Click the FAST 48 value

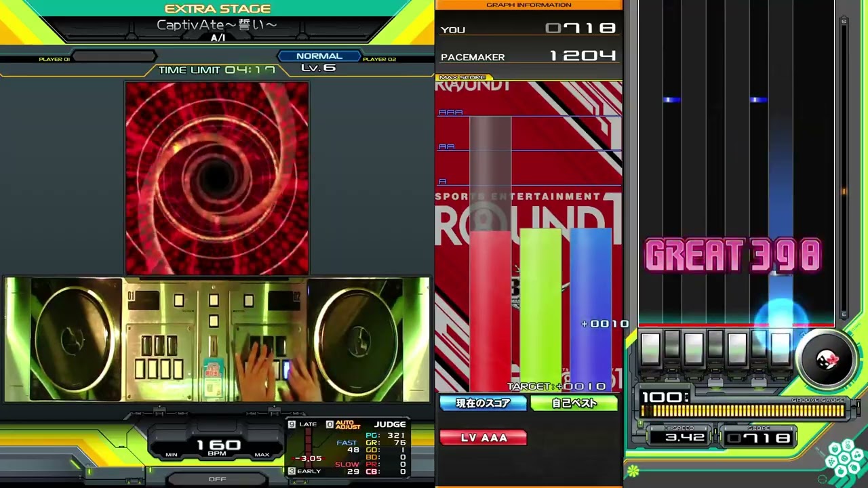coord(353,450)
